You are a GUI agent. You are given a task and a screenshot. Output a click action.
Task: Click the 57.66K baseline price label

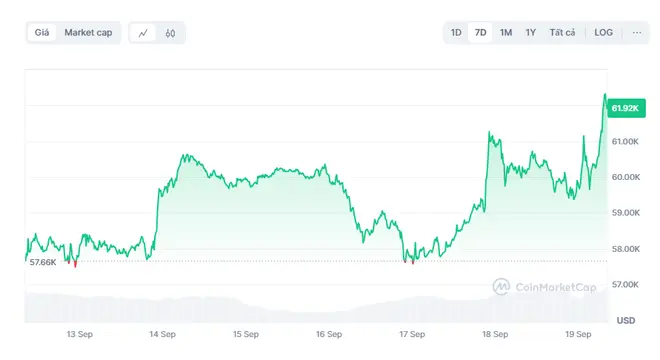43,262
